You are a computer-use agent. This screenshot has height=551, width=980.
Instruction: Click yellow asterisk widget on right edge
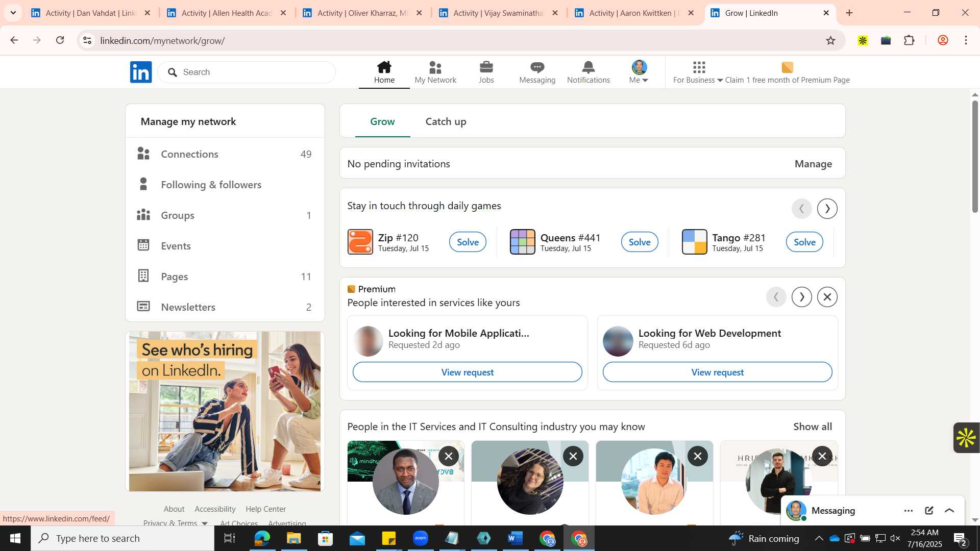tap(966, 438)
